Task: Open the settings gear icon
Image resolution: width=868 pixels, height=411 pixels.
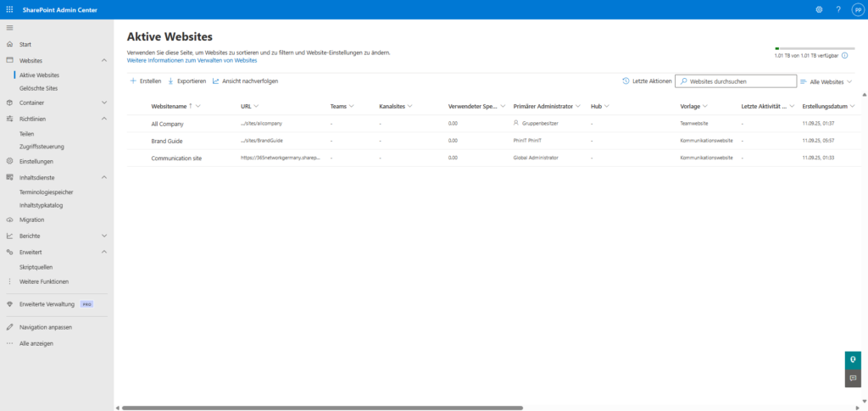Action: point(819,9)
